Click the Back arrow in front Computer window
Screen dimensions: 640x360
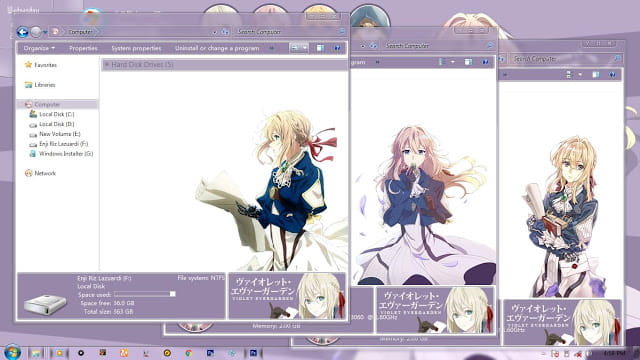tap(22, 32)
